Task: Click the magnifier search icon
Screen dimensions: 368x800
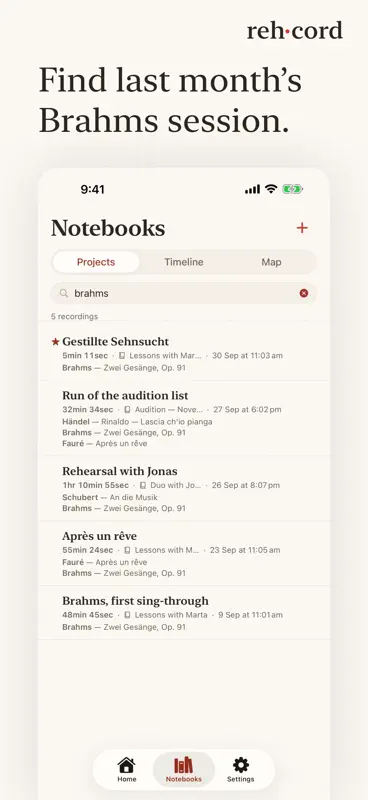Action: [64, 293]
